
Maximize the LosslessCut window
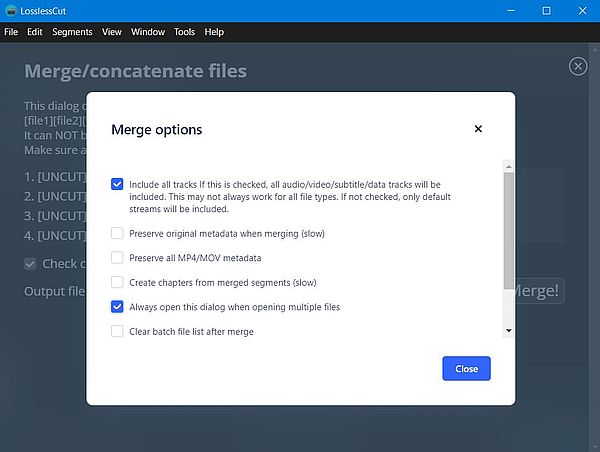546,11
